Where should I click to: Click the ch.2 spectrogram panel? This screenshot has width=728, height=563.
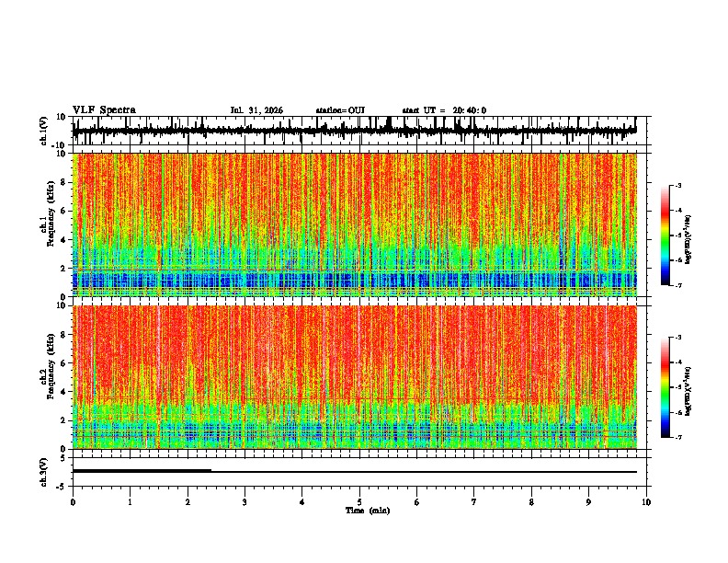(355, 377)
